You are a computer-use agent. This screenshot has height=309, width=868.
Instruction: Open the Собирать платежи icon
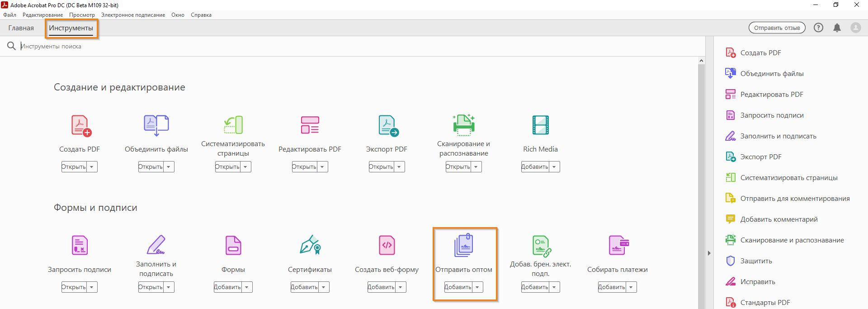(x=618, y=245)
